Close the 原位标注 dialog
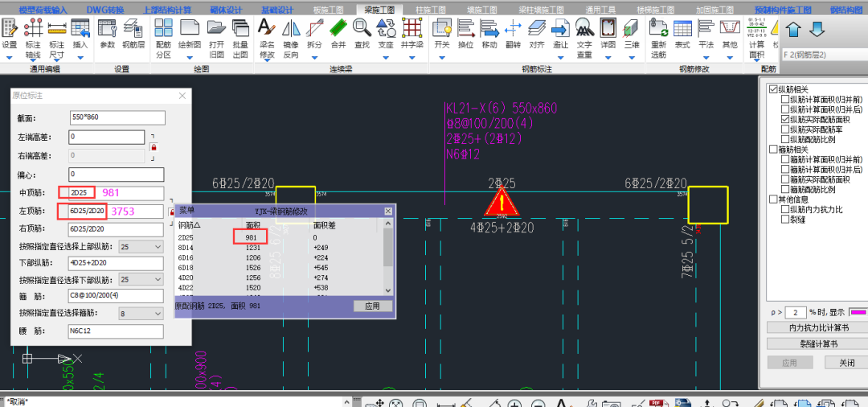Screen dimensions: 868x407 [182, 96]
